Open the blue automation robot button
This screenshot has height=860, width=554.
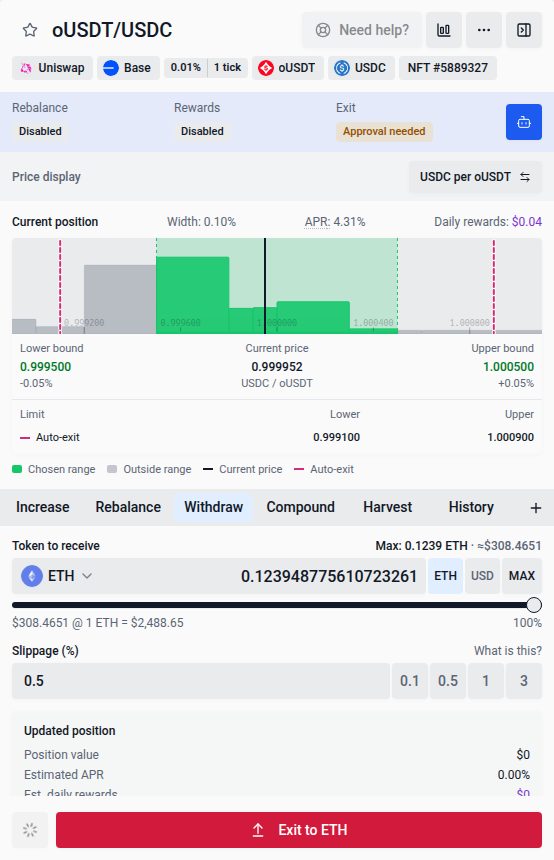point(524,122)
